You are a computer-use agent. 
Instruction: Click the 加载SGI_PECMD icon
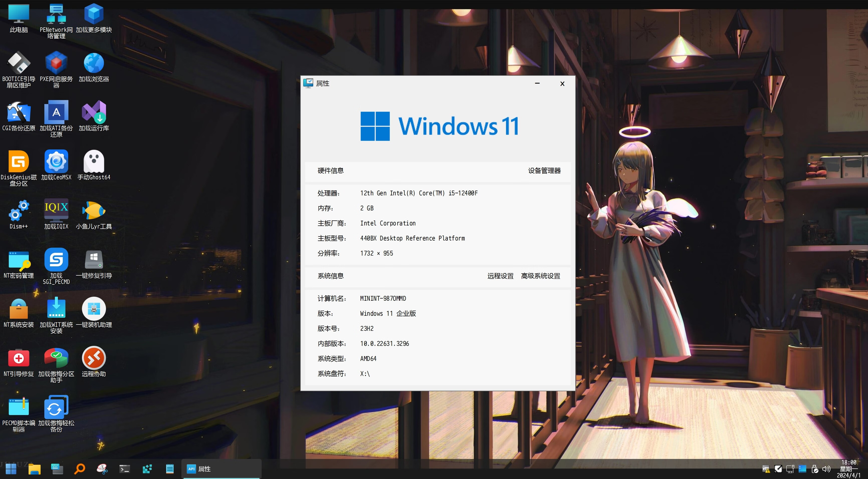[56, 267]
